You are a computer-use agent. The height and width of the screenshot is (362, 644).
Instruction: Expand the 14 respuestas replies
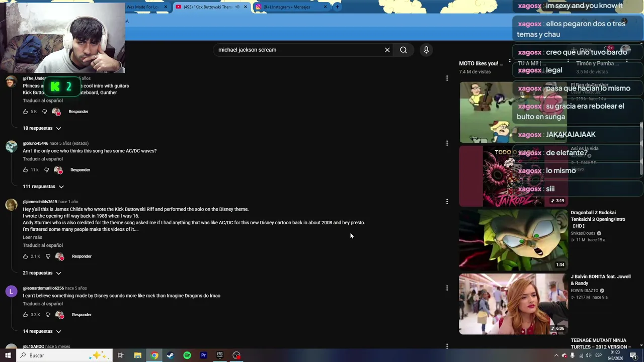point(42,331)
